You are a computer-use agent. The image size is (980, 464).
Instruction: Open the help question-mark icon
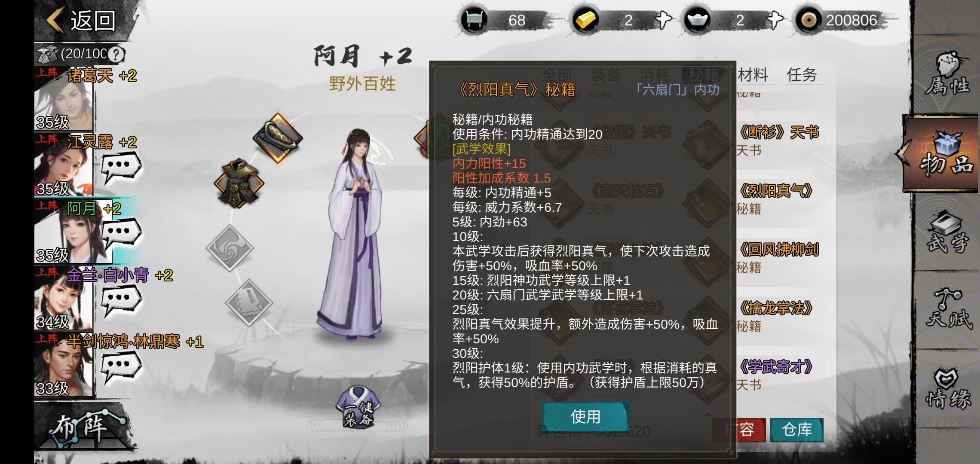[x=116, y=55]
